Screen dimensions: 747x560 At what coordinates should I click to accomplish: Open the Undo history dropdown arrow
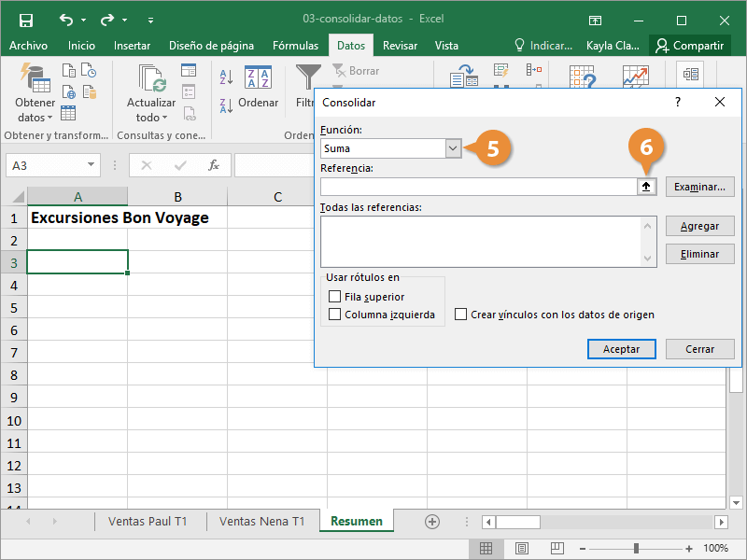coord(83,20)
